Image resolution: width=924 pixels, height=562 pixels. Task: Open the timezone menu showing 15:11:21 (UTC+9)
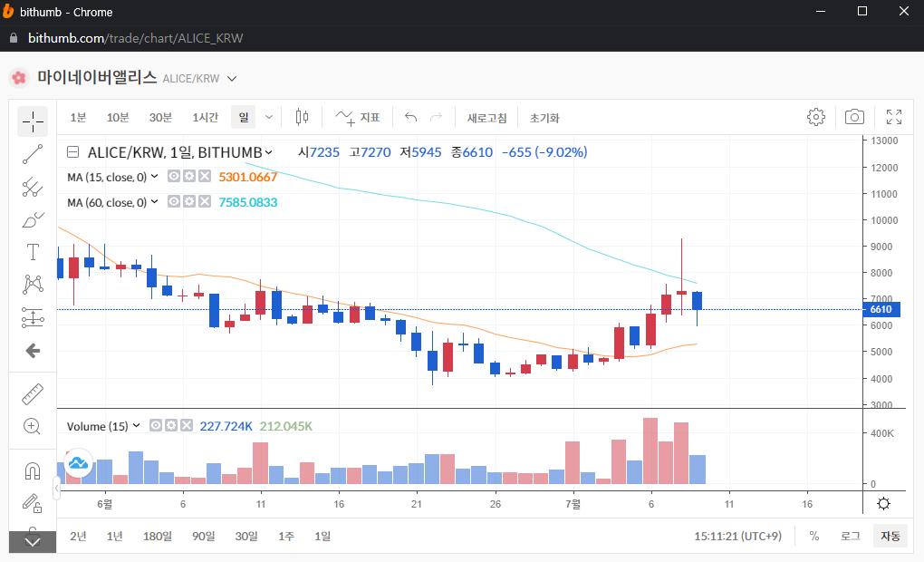pyautogui.click(x=737, y=536)
